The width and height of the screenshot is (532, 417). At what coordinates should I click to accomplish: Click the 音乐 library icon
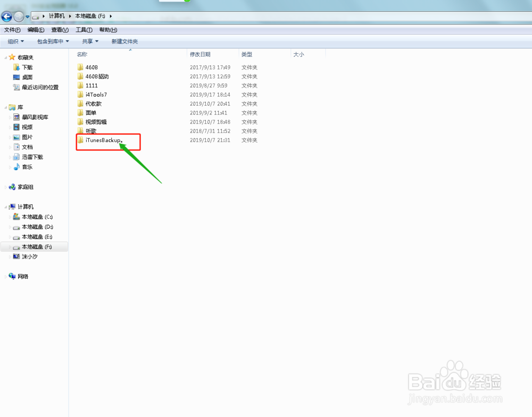point(16,167)
